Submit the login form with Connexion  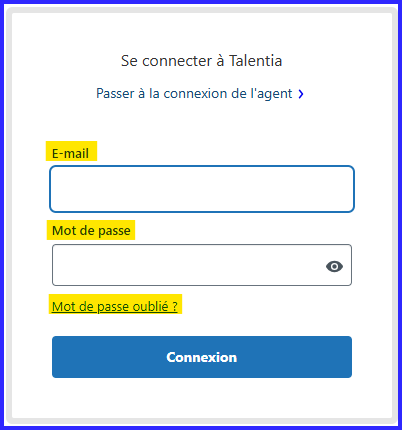(x=202, y=357)
